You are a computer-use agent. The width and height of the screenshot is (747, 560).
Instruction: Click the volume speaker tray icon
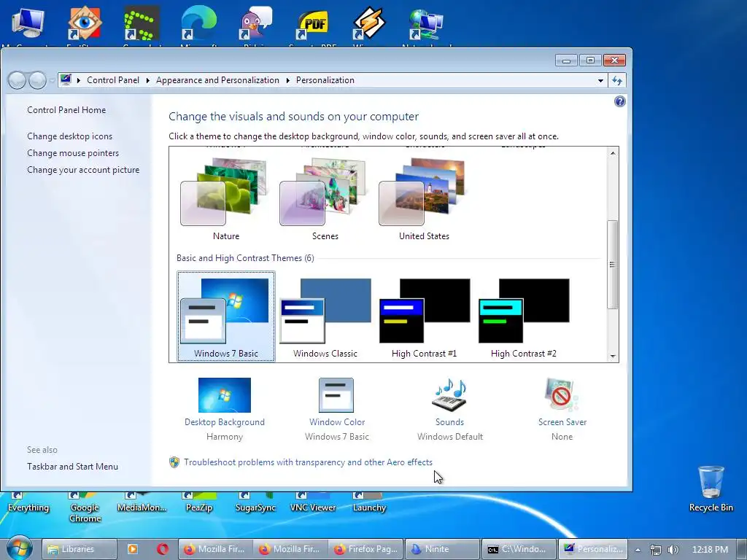(673, 550)
